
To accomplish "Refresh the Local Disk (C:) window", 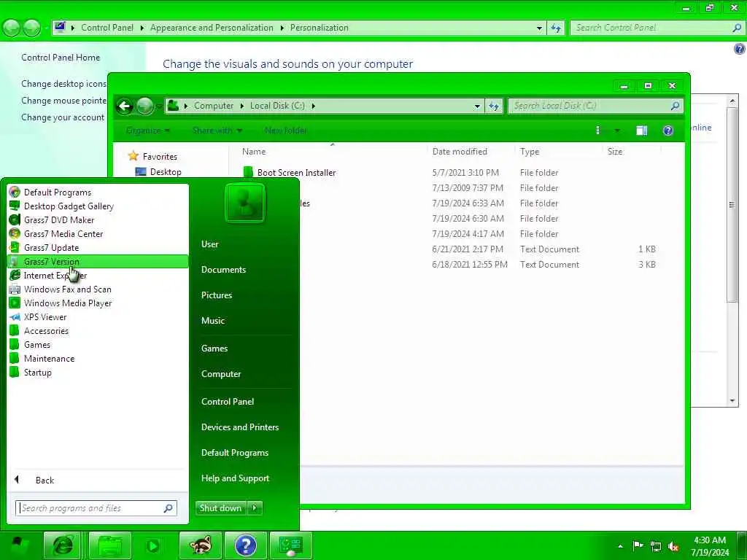I will pos(494,106).
